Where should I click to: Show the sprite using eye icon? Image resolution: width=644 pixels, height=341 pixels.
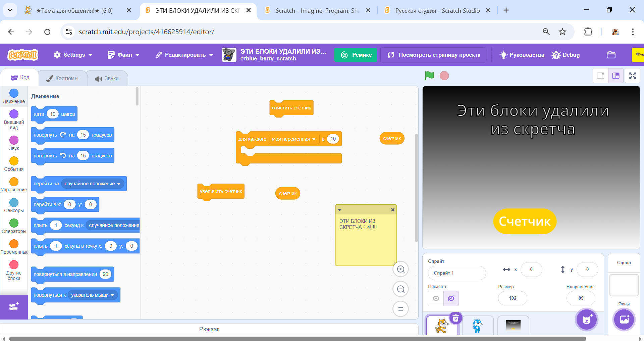(436, 298)
